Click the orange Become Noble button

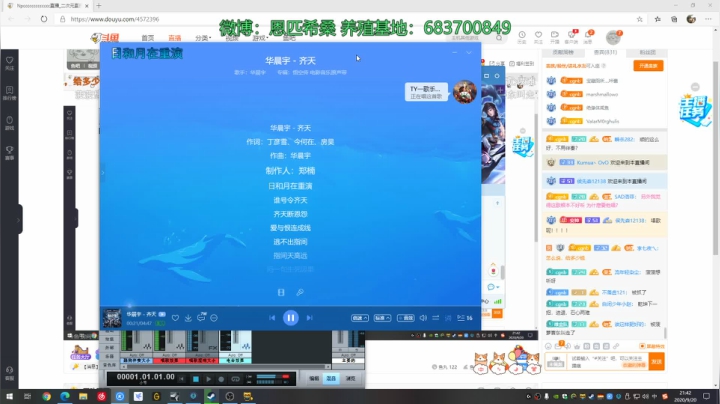tap(648, 66)
